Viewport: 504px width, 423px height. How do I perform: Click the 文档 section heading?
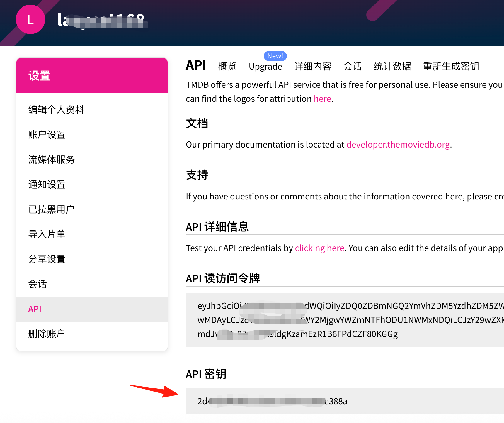click(x=197, y=123)
